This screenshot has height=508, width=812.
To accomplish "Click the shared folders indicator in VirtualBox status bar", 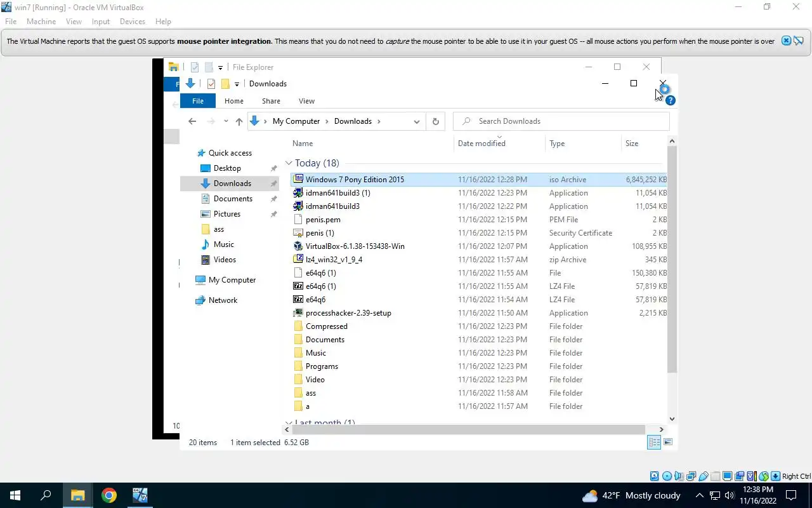I will click(716, 476).
